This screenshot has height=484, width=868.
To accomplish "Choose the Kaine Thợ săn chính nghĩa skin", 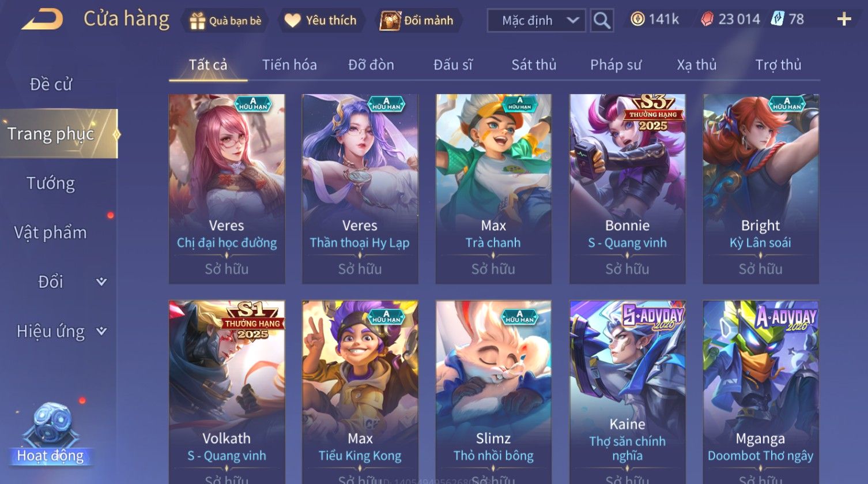I will coord(627,392).
